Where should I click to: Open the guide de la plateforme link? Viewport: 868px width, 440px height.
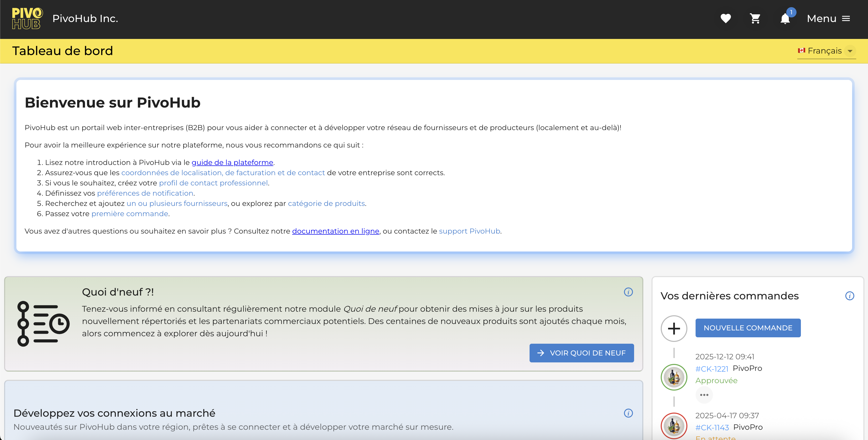232,162
